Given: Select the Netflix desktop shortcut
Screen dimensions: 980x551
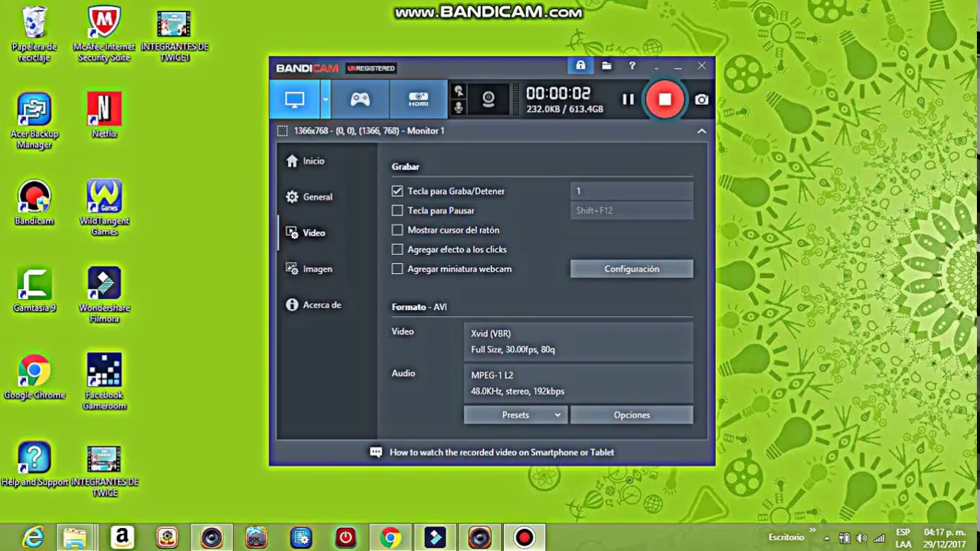Looking at the screenshot, I should point(104,115).
